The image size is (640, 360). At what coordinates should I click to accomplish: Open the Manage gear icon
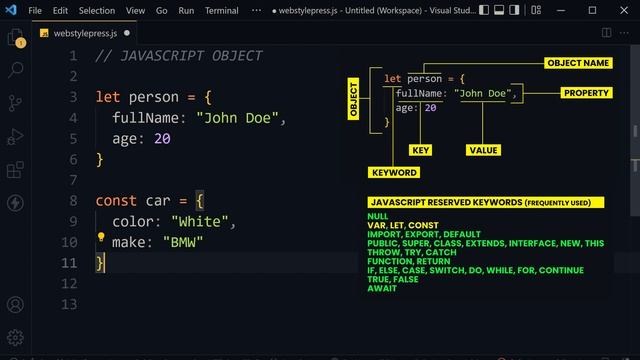(16, 338)
